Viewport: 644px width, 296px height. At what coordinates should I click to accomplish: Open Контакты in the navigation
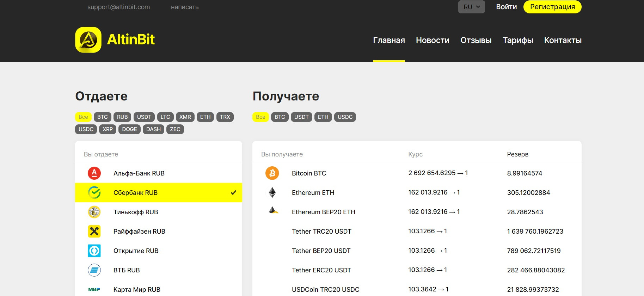(x=563, y=40)
